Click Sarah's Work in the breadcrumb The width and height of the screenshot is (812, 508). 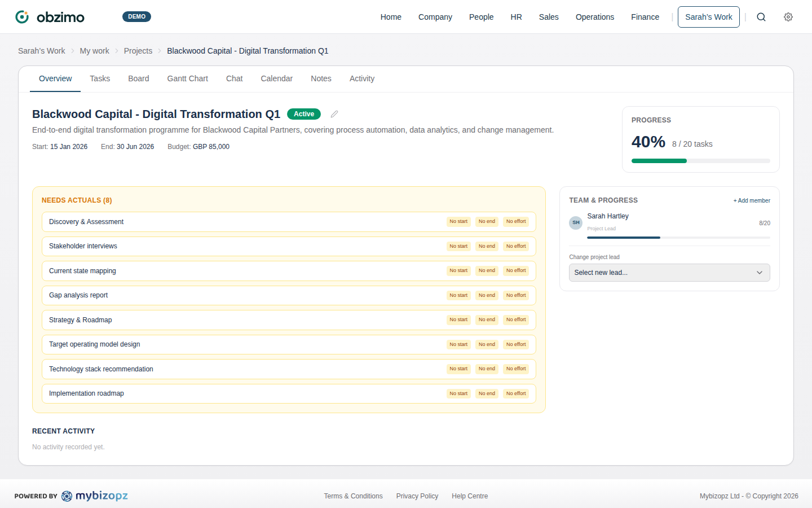coord(42,51)
